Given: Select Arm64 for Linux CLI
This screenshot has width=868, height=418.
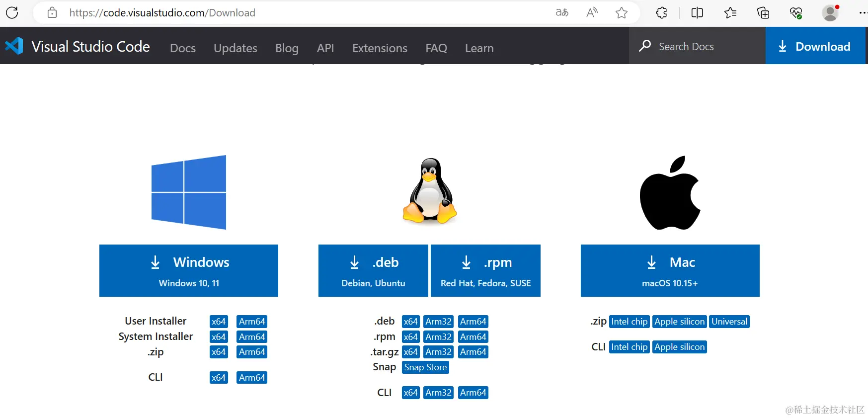Looking at the screenshot, I should [x=473, y=393].
